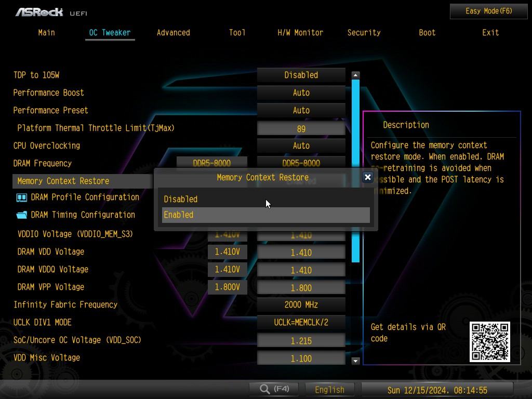This screenshot has width=532, height=399.
Task: Click the DRAM VDD current value 1.410V
Action: (x=228, y=252)
